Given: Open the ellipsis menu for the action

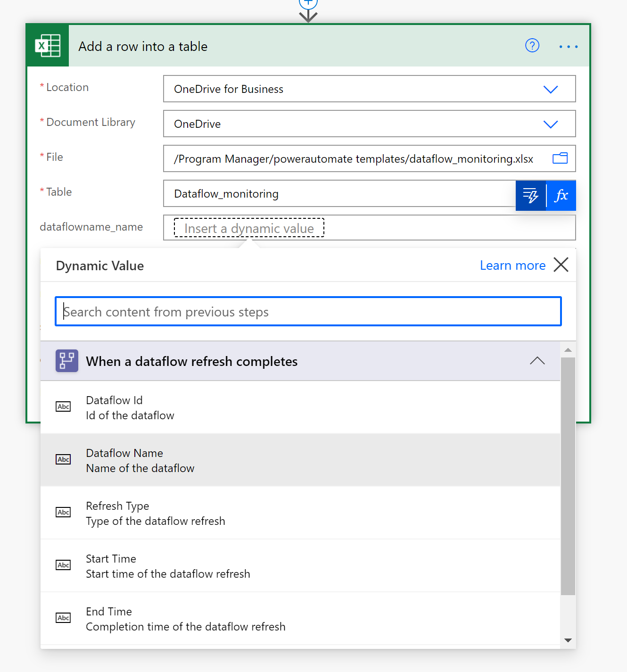Looking at the screenshot, I should [569, 46].
